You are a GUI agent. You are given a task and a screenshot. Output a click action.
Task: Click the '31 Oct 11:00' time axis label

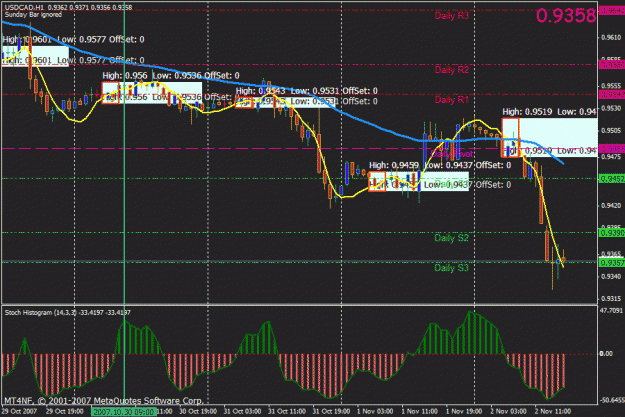287,411
